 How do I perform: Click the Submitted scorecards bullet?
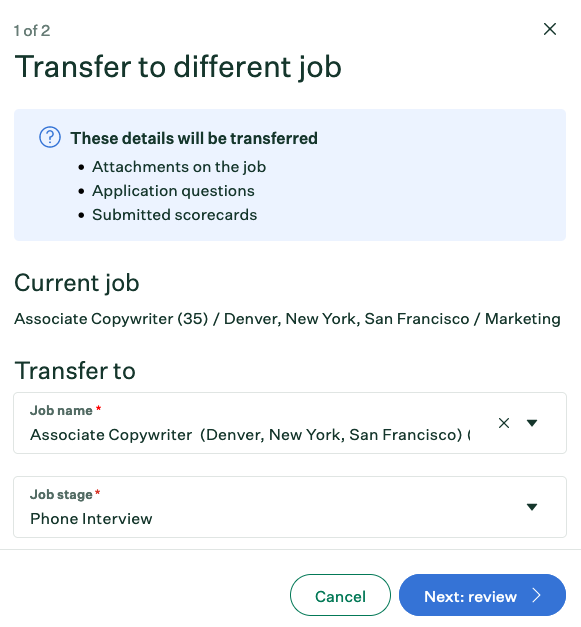[174, 215]
